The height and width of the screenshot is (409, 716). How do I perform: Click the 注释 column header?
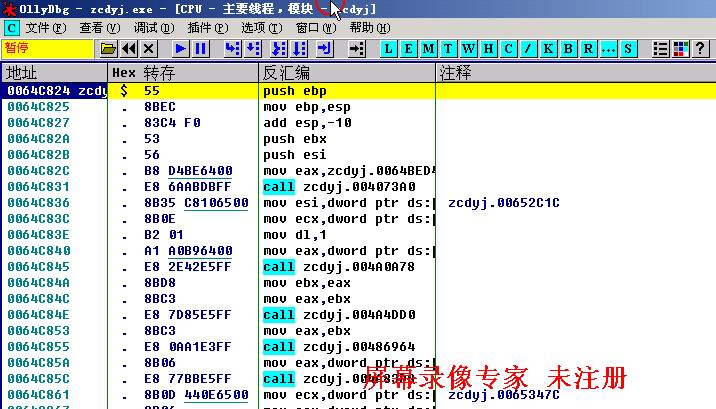coord(576,73)
